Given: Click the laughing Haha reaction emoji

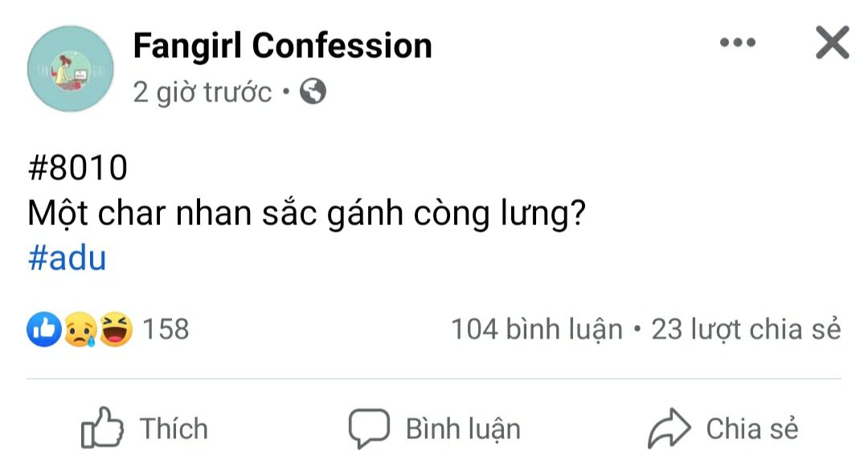Looking at the screenshot, I should point(116,330).
